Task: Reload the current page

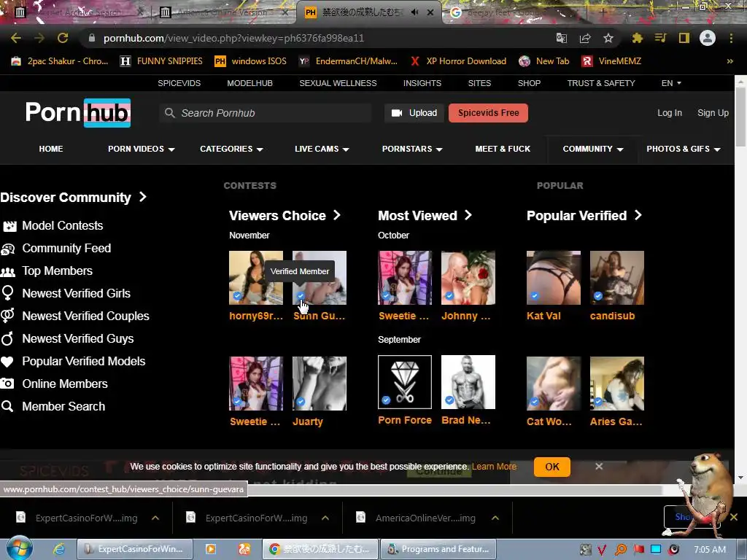Action: pyautogui.click(x=63, y=38)
